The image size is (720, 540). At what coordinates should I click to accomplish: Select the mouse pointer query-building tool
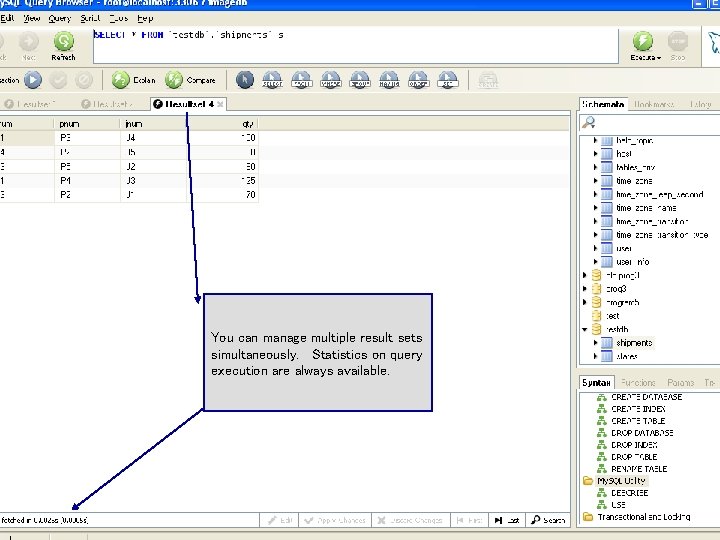coord(245,80)
